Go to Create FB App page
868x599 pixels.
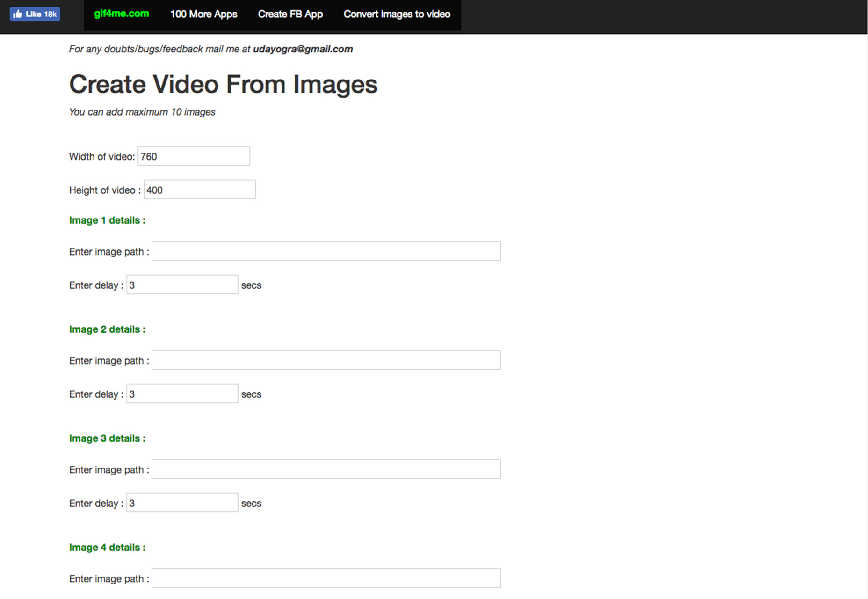[x=290, y=14]
